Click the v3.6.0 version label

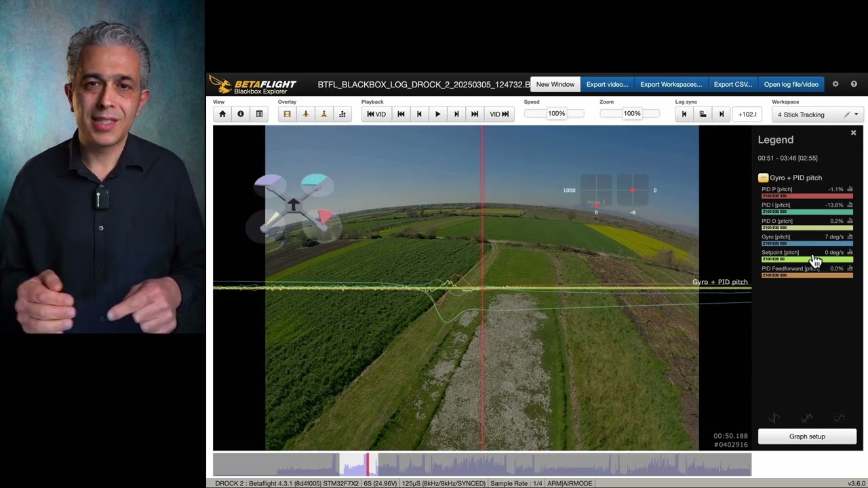point(856,483)
